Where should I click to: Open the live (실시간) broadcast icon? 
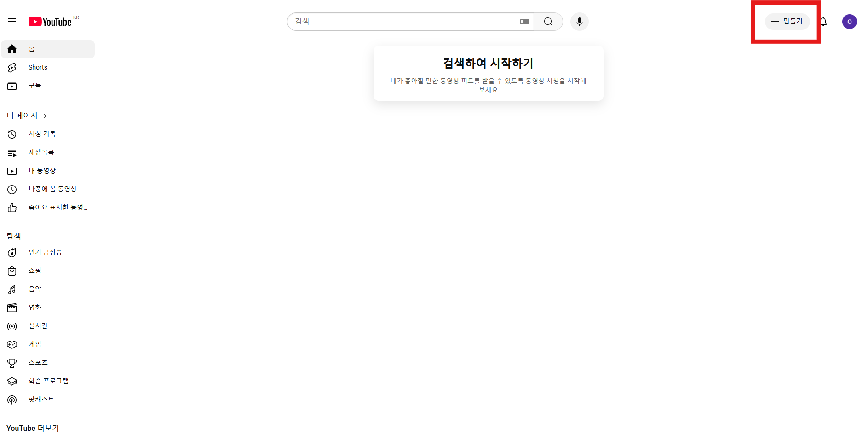click(x=12, y=326)
